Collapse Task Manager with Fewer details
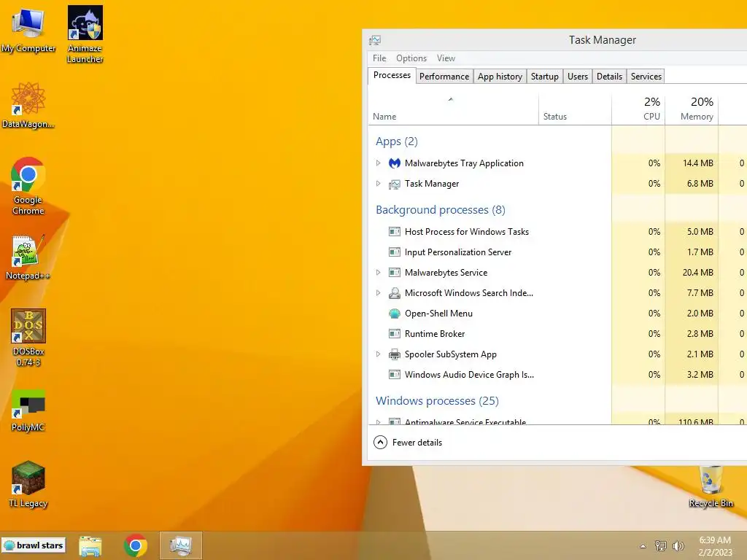 coord(408,443)
